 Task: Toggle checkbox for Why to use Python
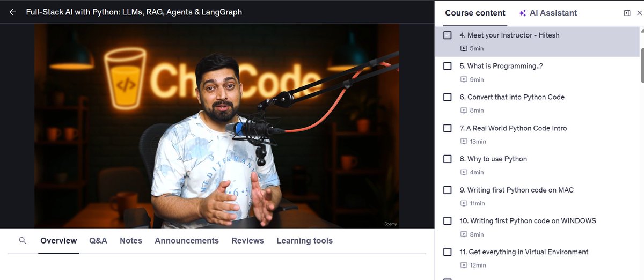click(x=448, y=159)
